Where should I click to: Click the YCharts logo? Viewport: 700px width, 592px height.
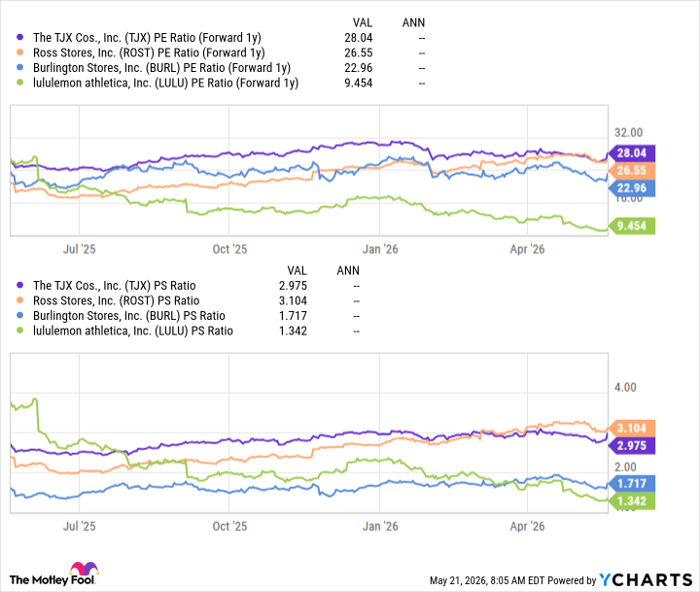[x=646, y=580]
